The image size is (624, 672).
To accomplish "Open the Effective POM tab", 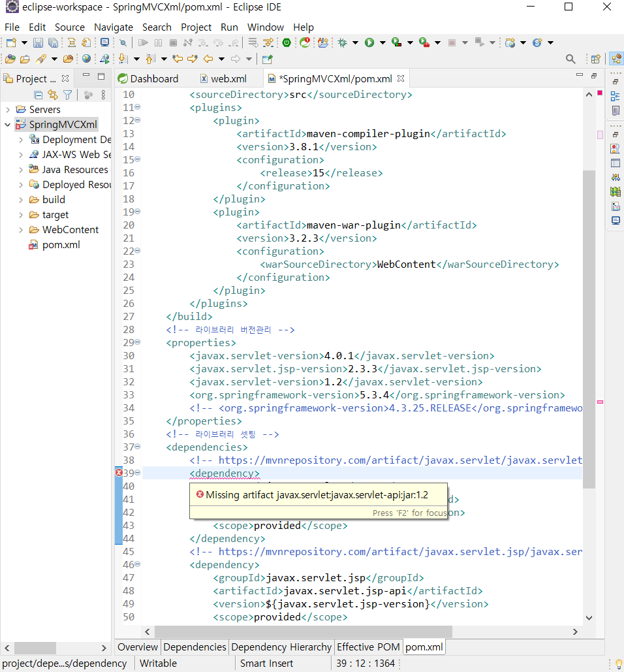I will coord(368,647).
